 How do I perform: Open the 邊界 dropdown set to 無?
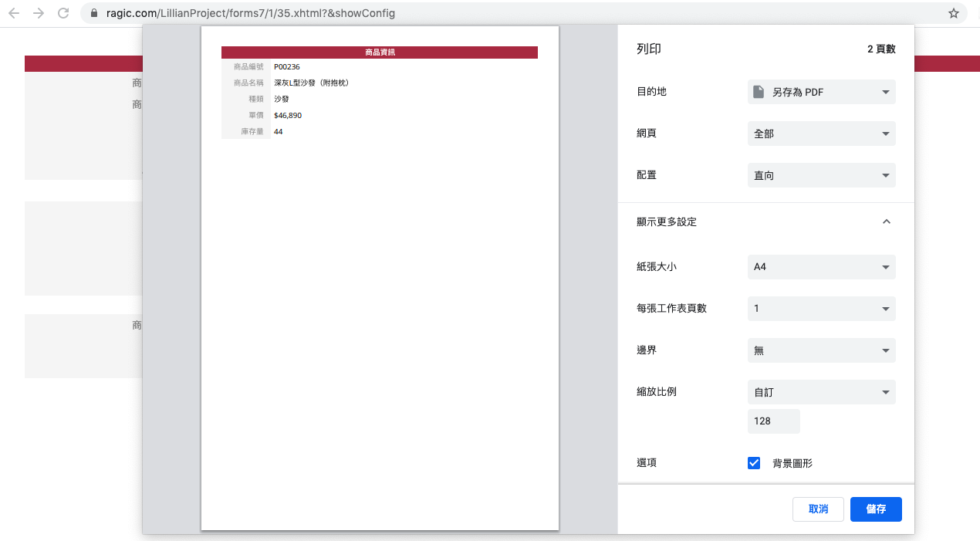821,350
